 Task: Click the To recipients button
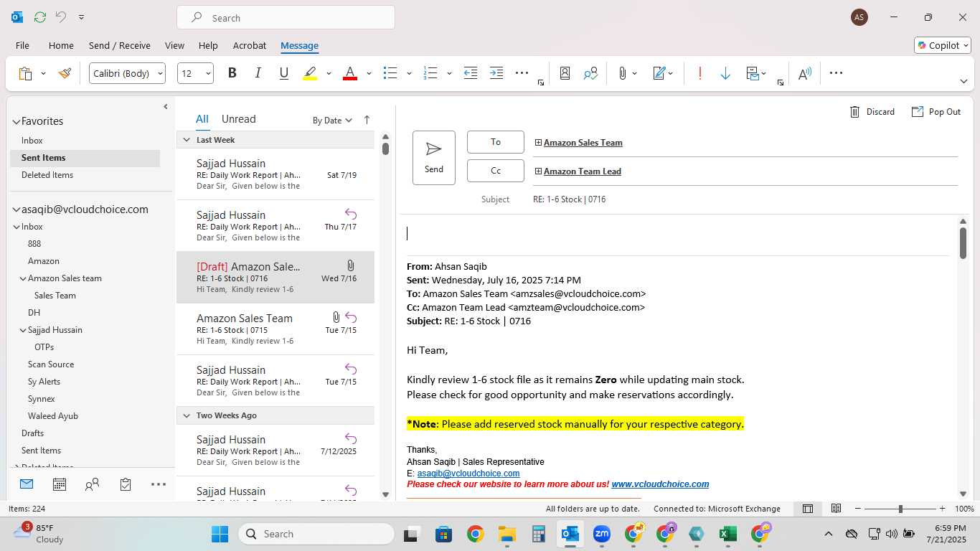coord(496,142)
